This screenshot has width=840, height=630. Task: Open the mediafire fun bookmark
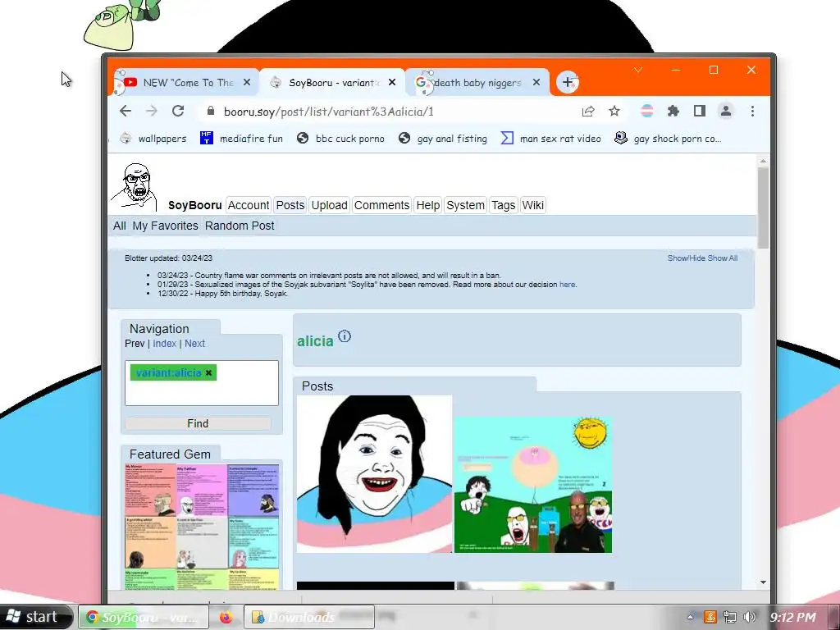(241, 138)
